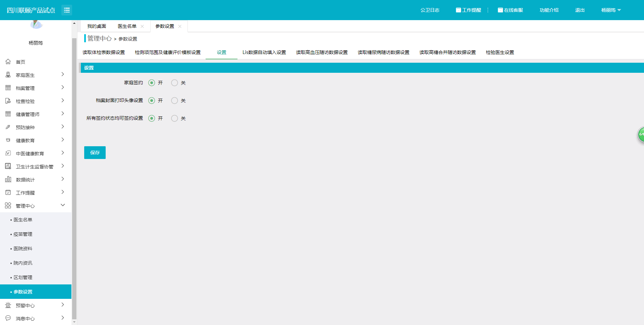Viewport: 644px width, 325px height.
Task: Enable 档案封面打印头像设置
Action: [x=152, y=101]
